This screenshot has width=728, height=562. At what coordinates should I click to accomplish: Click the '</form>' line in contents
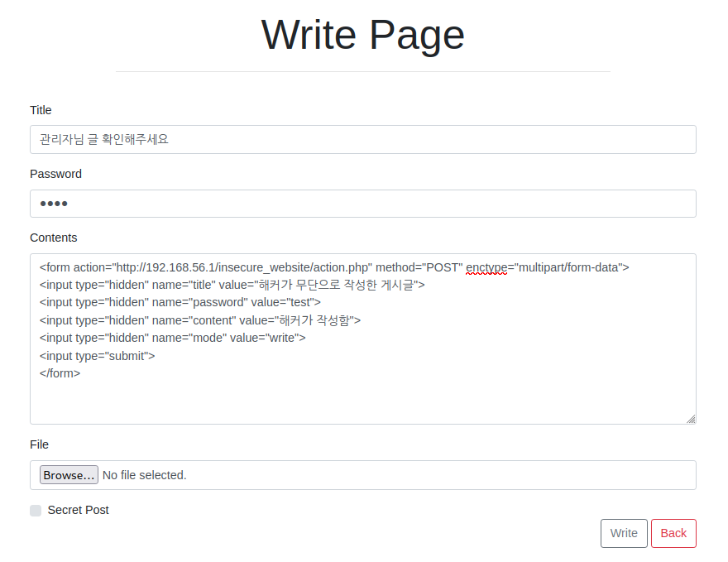tap(60, 373)
